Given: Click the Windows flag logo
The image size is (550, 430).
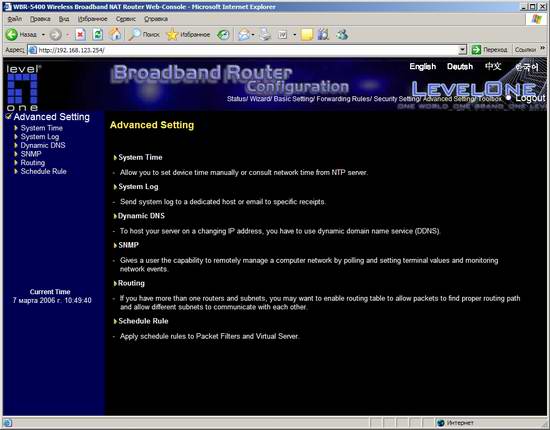Looking at the screenshot, I should pos(537,19).
